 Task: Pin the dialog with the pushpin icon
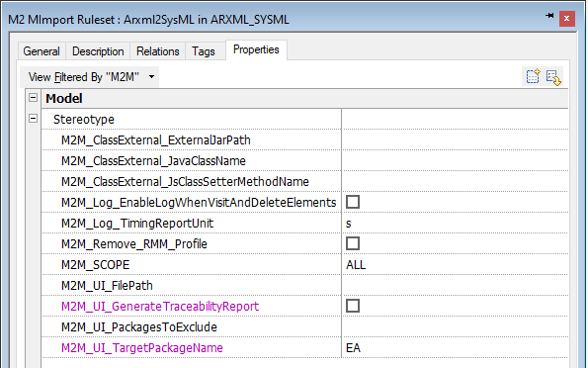click(x=549, y=16)
